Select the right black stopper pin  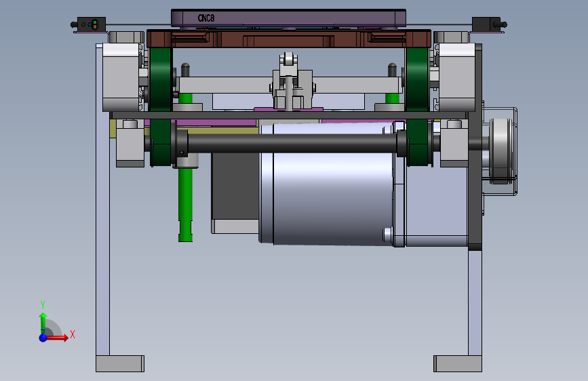392,70
